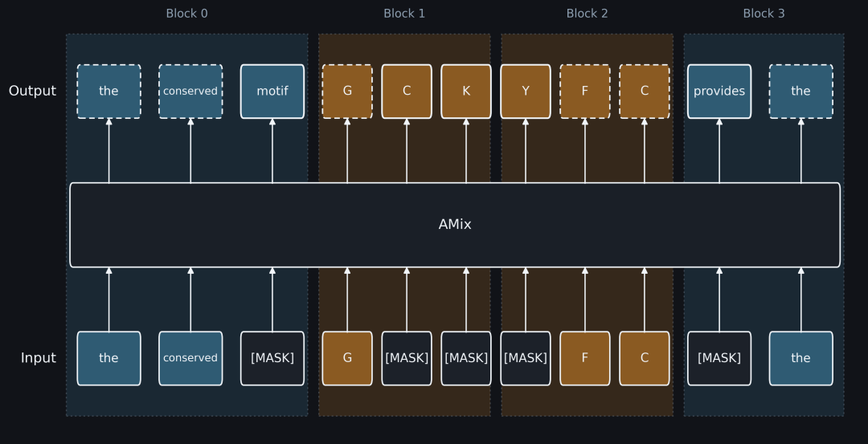The height and width of the screenshot is (444, 868).
Task: Click the input row "G" token
Action: [347, 358]
